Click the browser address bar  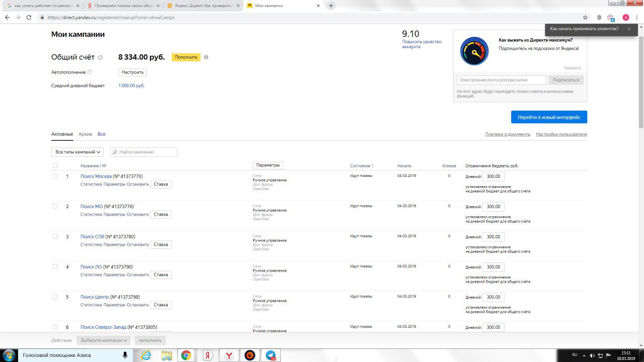(309, 17)
